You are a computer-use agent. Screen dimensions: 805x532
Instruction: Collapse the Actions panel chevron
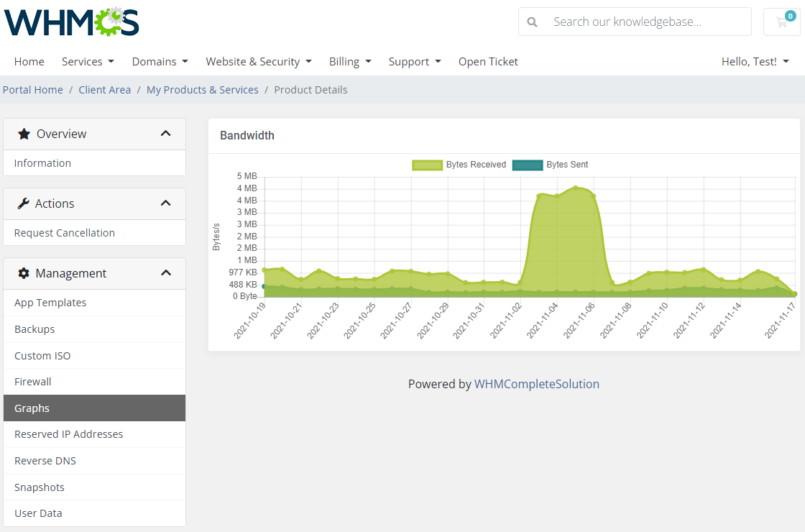165,203
